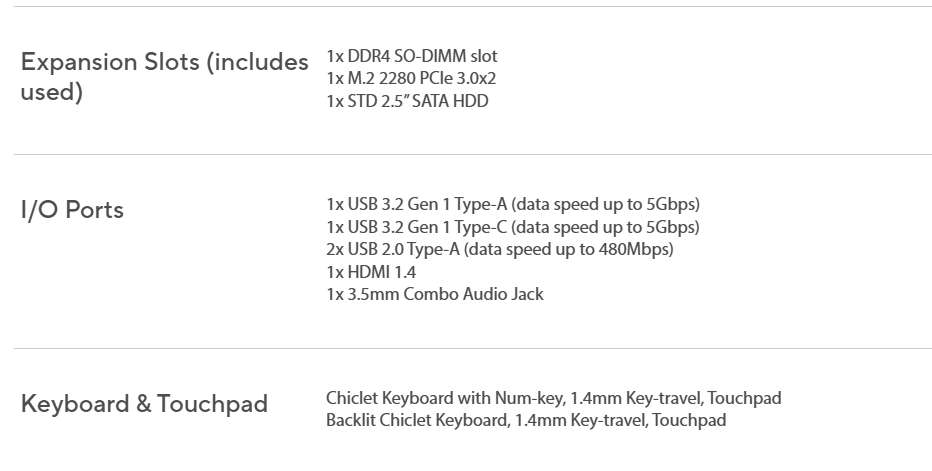
Task: Click the word "used)" in the heading
Action: 52,94
